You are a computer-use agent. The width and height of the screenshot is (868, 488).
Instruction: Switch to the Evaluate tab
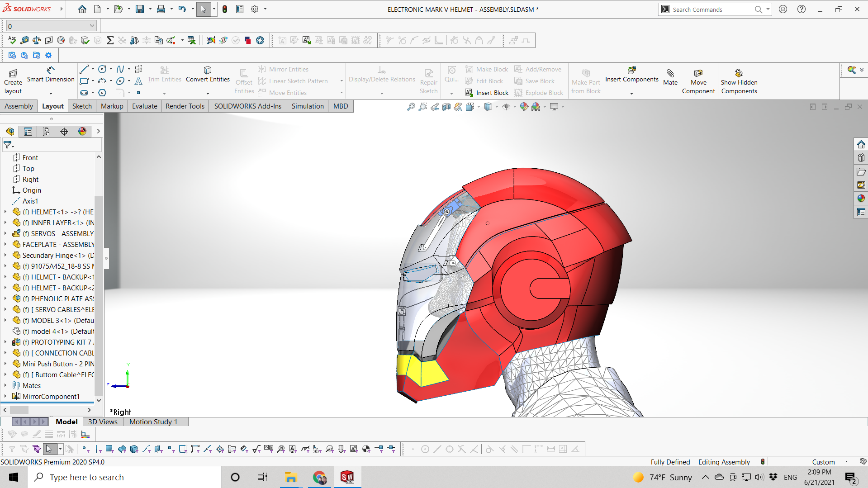click(144, 106)
